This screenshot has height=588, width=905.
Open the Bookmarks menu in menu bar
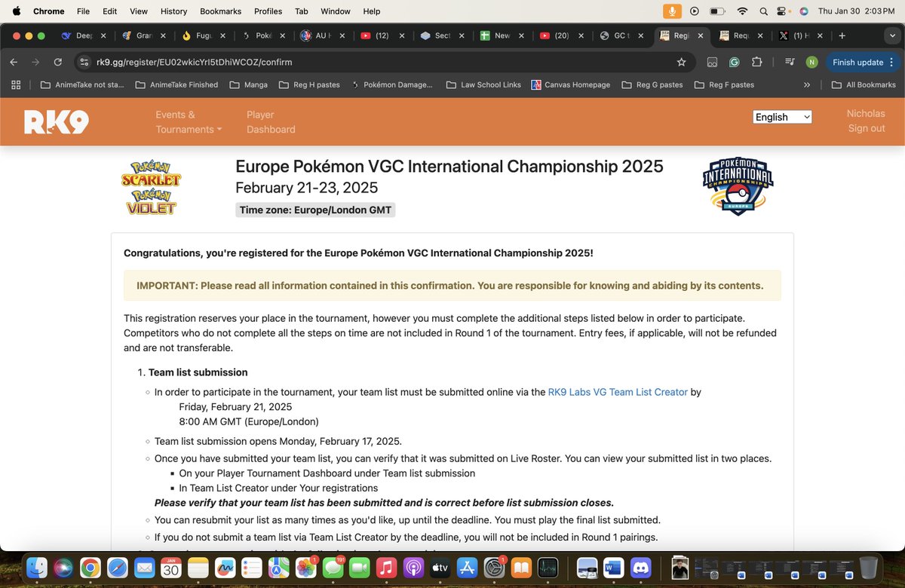[x=219, y=11]
